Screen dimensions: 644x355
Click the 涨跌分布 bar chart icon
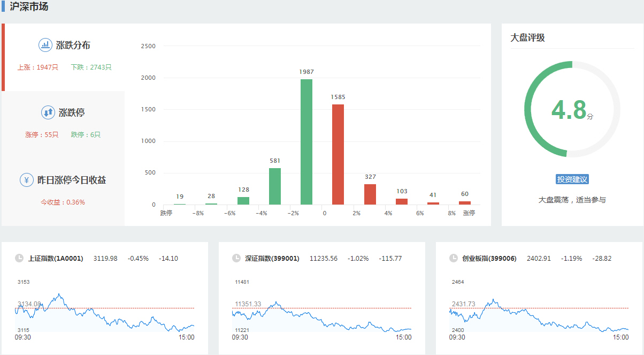pyautogui.click(x=45, y=45)
